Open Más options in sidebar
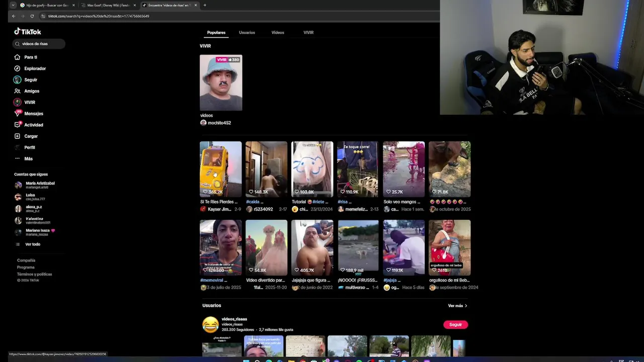This screenshot has width=644, height=362. pos(28,159)
